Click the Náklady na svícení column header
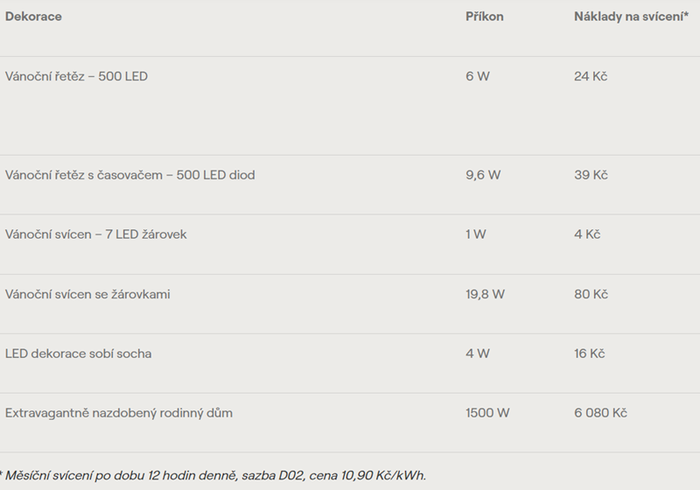The image size is (700, 490). click(x=630, y=17)
